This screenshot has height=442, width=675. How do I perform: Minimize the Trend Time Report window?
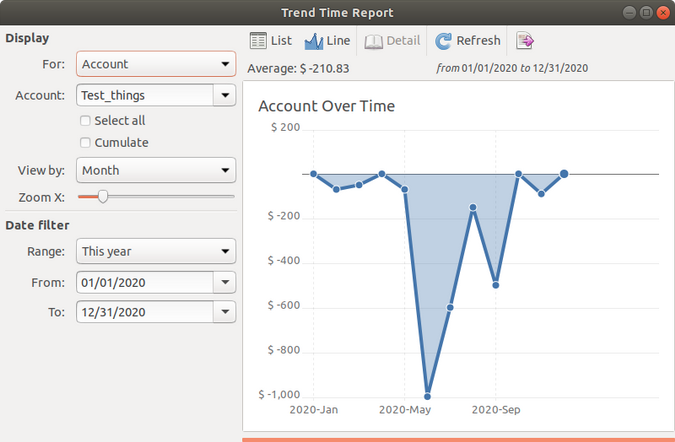pos(628,12)
